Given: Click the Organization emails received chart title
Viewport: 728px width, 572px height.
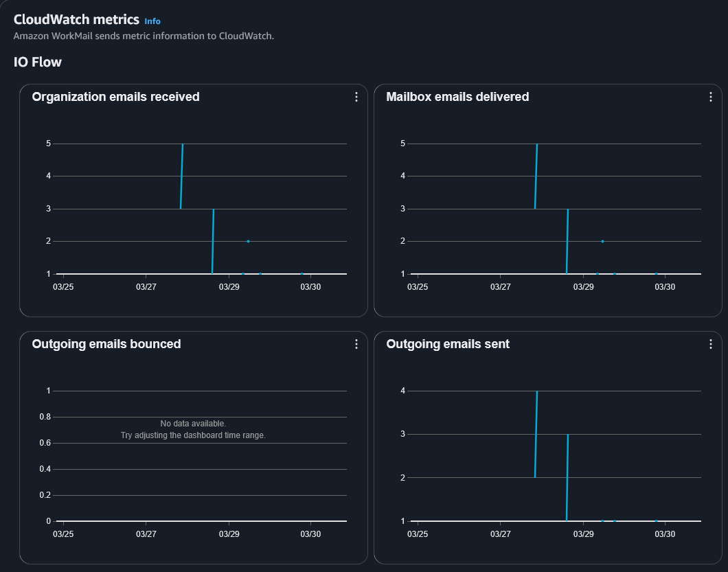Looking at the screenshot, I should click(x=115, y=97).
